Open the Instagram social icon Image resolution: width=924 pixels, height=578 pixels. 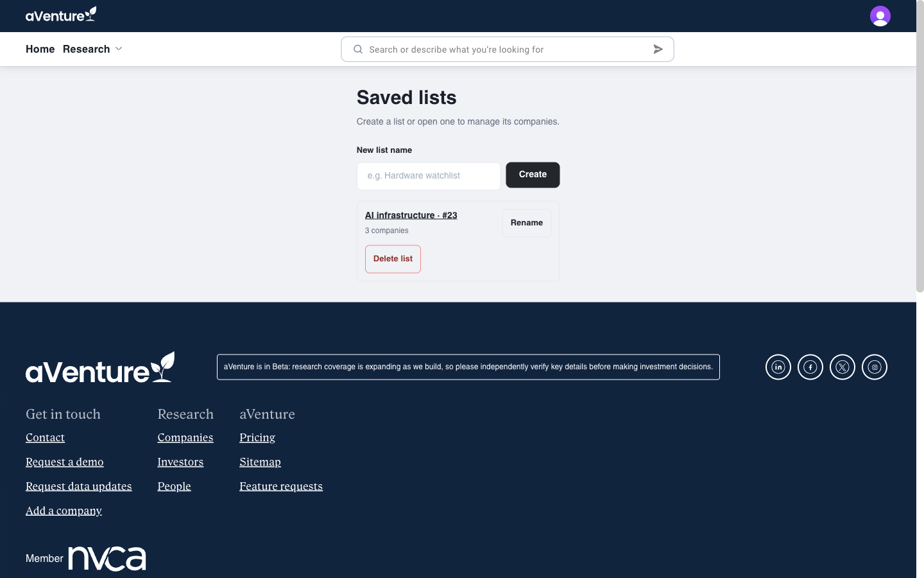point(874,367)
